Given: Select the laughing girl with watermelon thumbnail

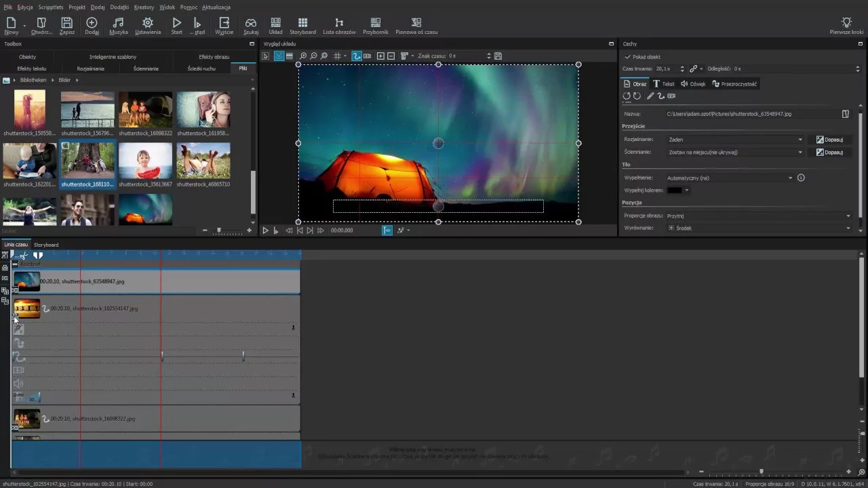Looking at the screenshot, I should [146, 160].
